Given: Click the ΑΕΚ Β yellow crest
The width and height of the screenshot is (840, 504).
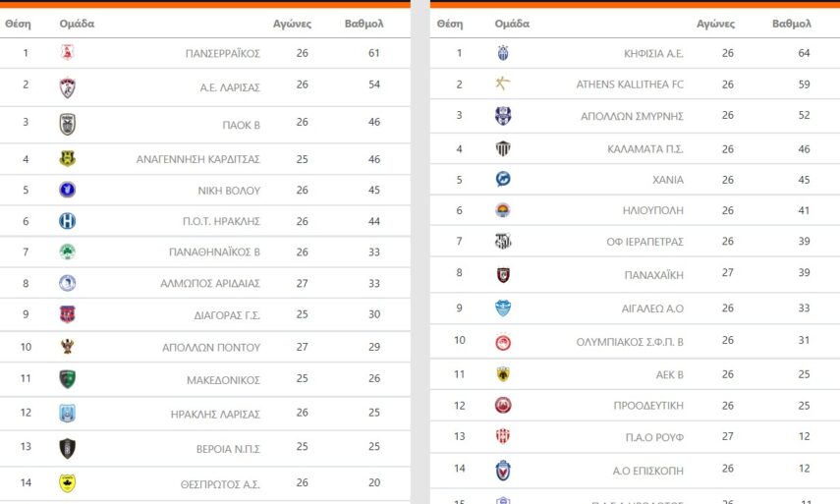Looking at the screenshot, I should [503, 374].
